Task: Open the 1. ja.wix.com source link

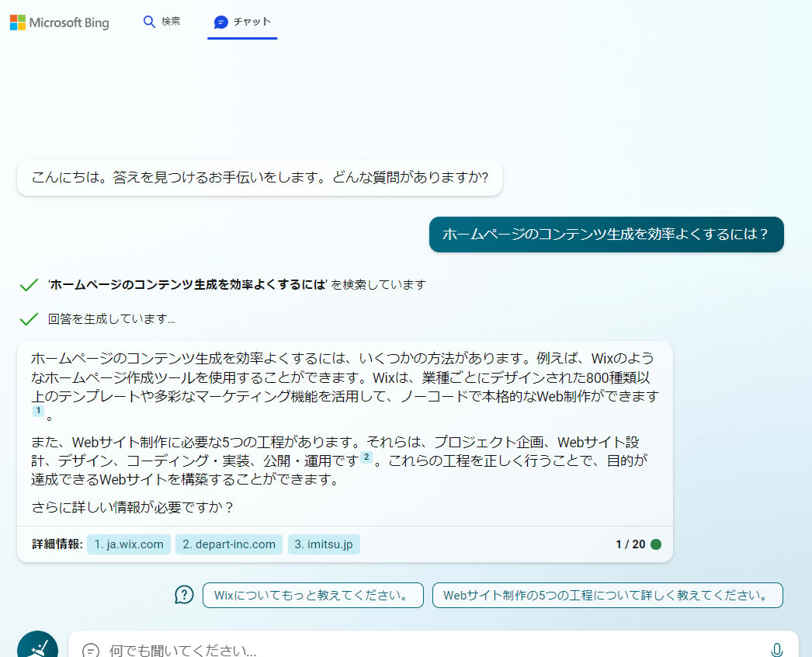Action: [x=128, y=544]
